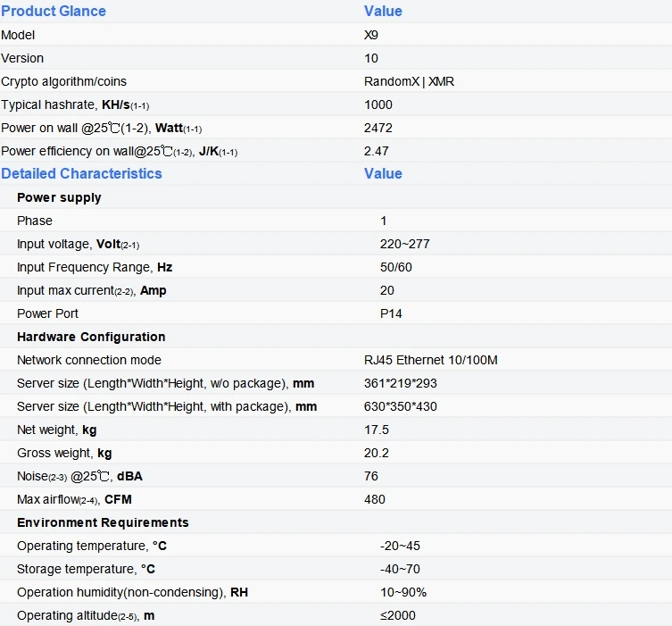Click 'Network connection mode' label
Image resolution: width=672 pixels, height=626 pixels.
click(x=89, y=360)
